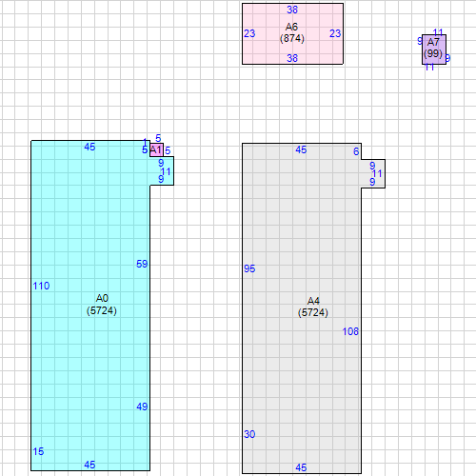The width and height of the screenshot is (476, 476).
Task: Click the 30 dimension on shape A4
Action: [249, 434]
